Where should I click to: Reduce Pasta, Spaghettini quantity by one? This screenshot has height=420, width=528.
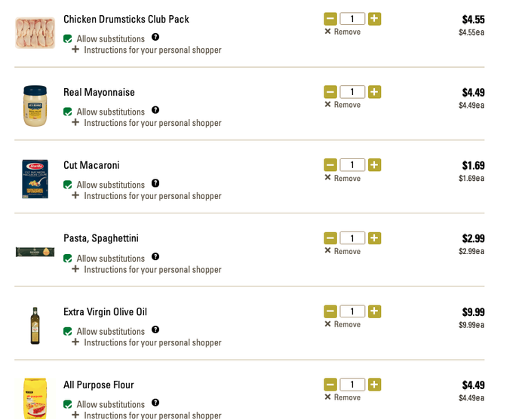(330, 238)
